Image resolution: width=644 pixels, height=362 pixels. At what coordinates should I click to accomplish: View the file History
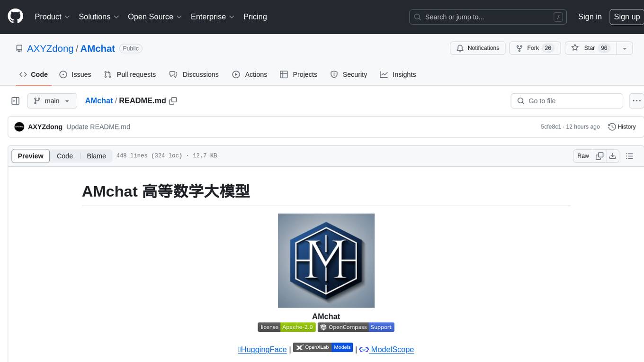coord(622,127)
